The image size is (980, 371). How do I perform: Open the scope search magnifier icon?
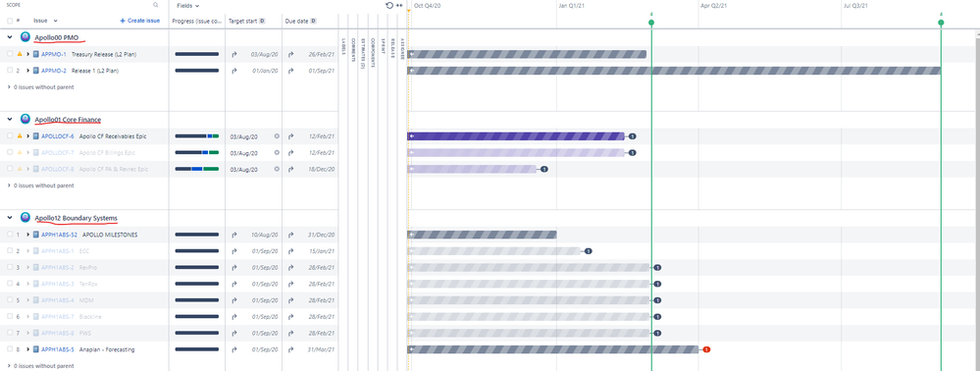point(156,5)
